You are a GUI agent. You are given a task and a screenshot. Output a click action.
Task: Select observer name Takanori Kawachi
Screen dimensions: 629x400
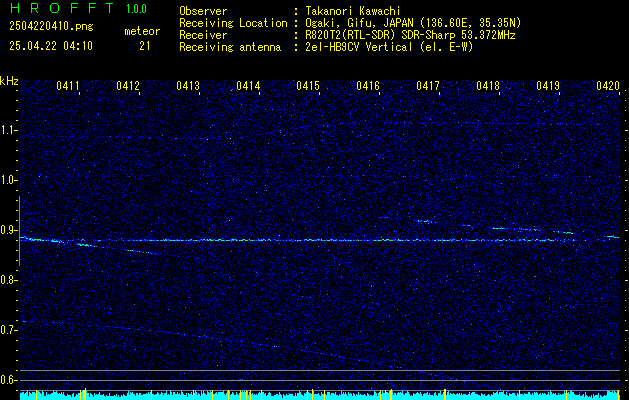tap(353, 11)
